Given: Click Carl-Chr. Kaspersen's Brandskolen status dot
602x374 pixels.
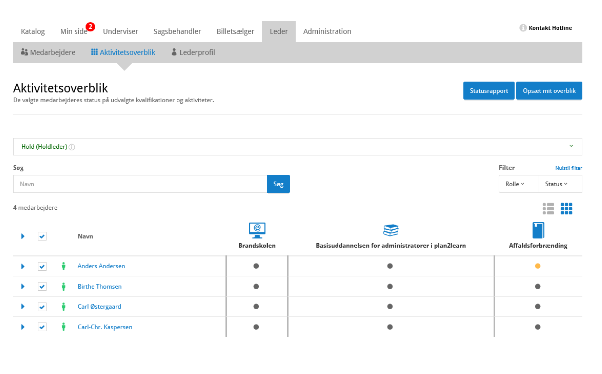Looking at the screenshot, I should point(256,327).
